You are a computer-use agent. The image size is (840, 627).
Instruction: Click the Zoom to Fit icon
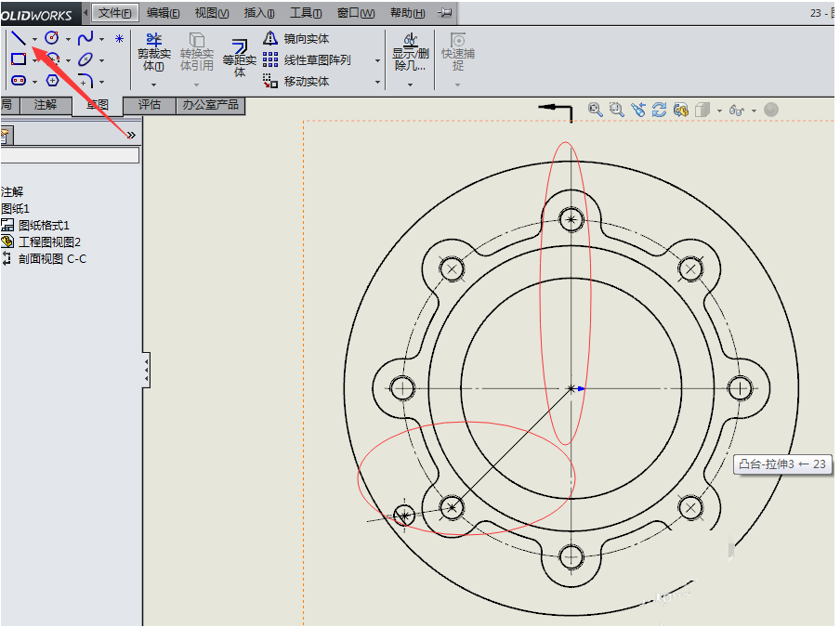(595, 109)
